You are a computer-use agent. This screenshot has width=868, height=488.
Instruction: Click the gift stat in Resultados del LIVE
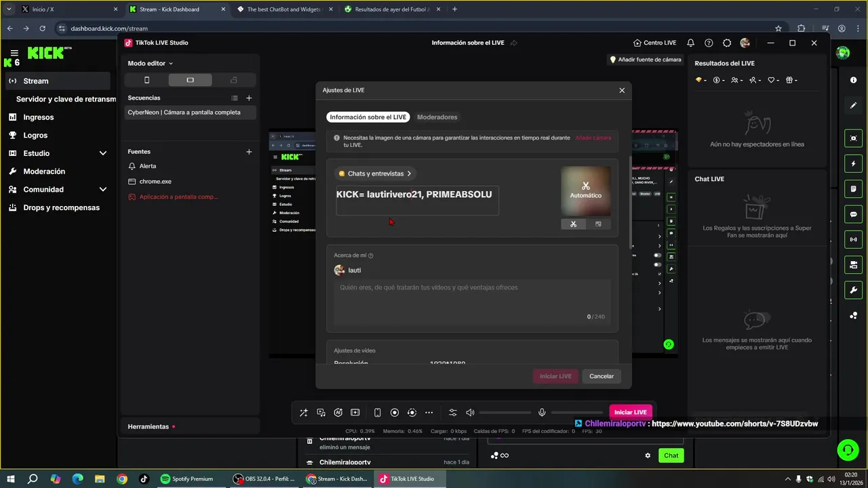point(791,80)
